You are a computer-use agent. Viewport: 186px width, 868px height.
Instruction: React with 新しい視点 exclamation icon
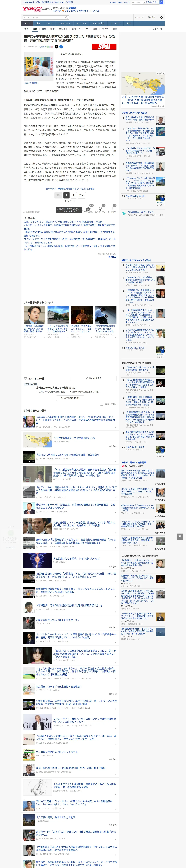[112, 209]
